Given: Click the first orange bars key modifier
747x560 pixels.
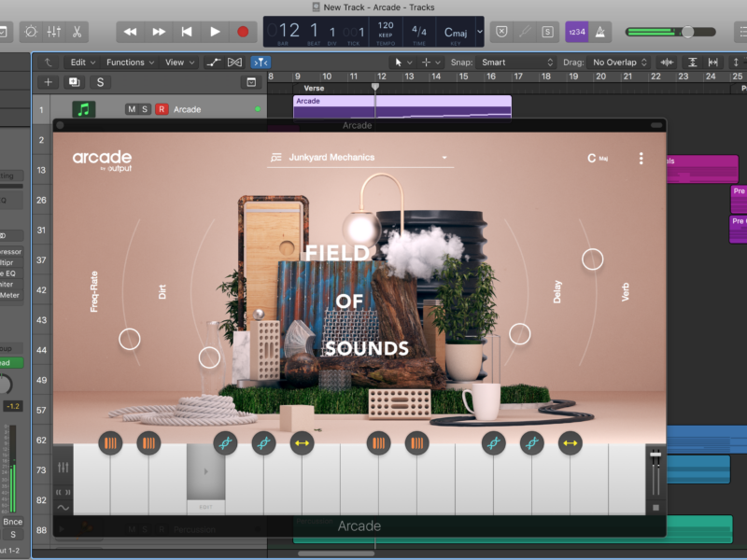Looking at the screenshot, I should pyautogui.click(x=109, y=443).
